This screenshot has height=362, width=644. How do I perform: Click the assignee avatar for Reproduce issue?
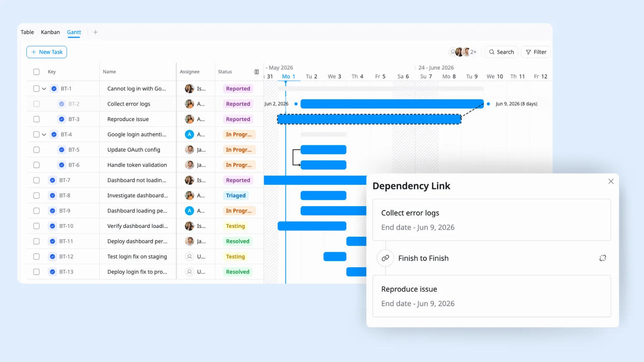pyautogui.click(x=190, y=119)
